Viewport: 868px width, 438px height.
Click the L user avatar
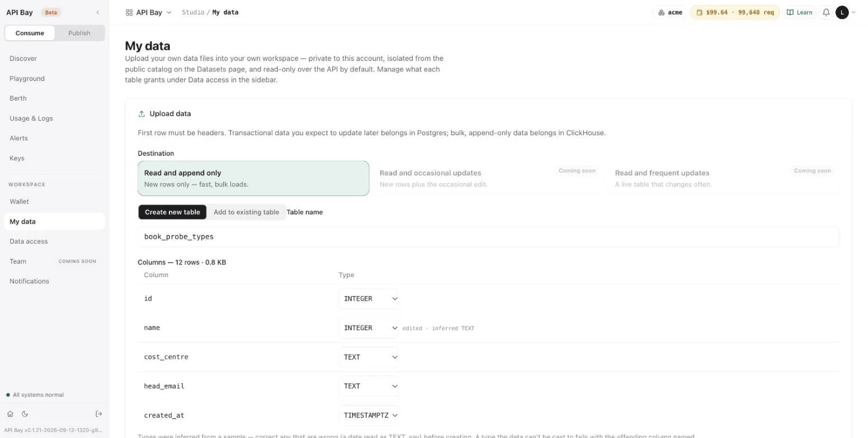click(x=842, y=12)
